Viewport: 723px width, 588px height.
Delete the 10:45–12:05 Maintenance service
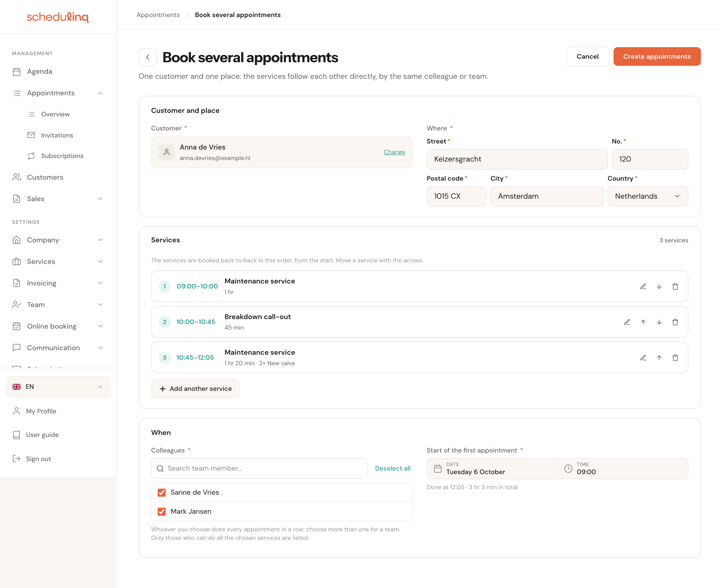pyautogui.click(x=675, y=358)
